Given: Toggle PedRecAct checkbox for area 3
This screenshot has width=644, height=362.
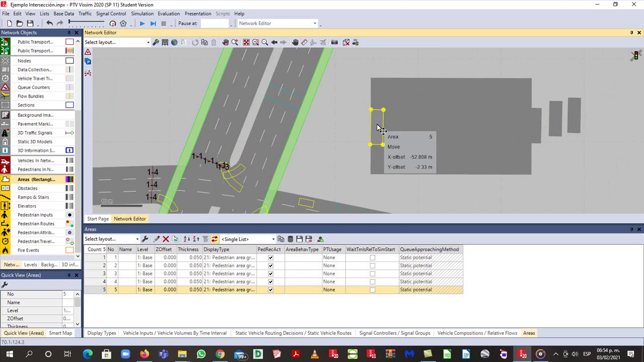Looking at the screenshot, I should click(x=271, y=274).
